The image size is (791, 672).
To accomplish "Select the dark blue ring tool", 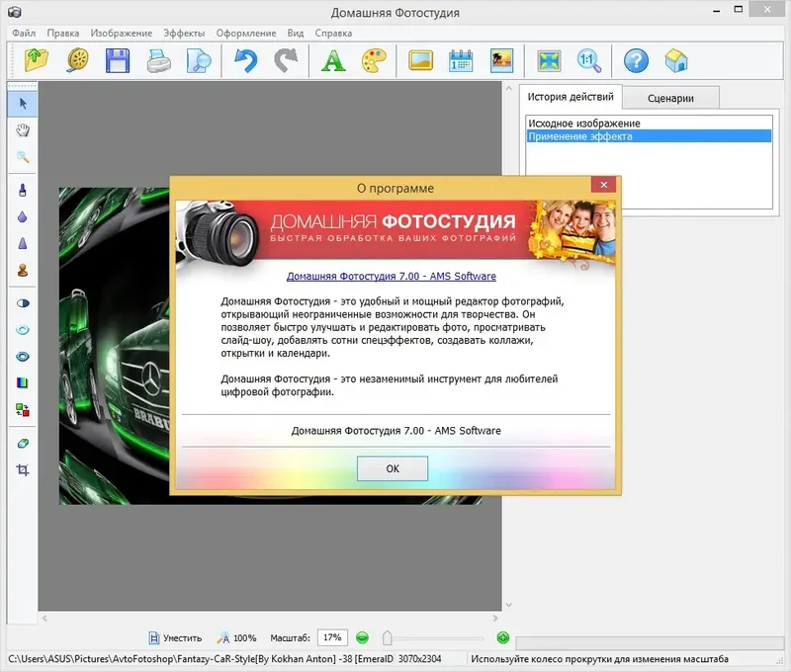I will pos(23,357).
